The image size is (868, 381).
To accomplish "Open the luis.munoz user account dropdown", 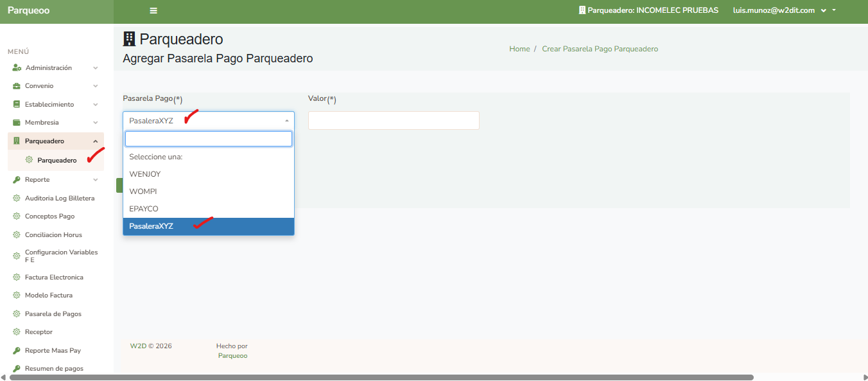I will (783, 11).
